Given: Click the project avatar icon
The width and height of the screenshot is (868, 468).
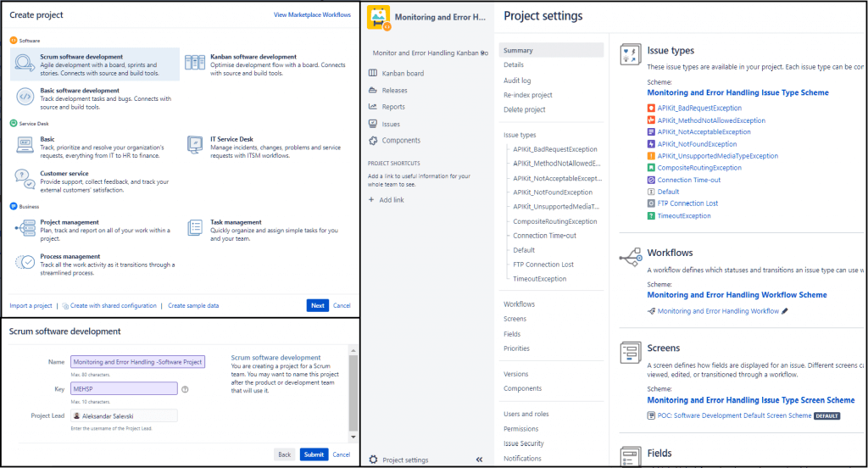Looking at the screenshot, I should tap(379, 17).
